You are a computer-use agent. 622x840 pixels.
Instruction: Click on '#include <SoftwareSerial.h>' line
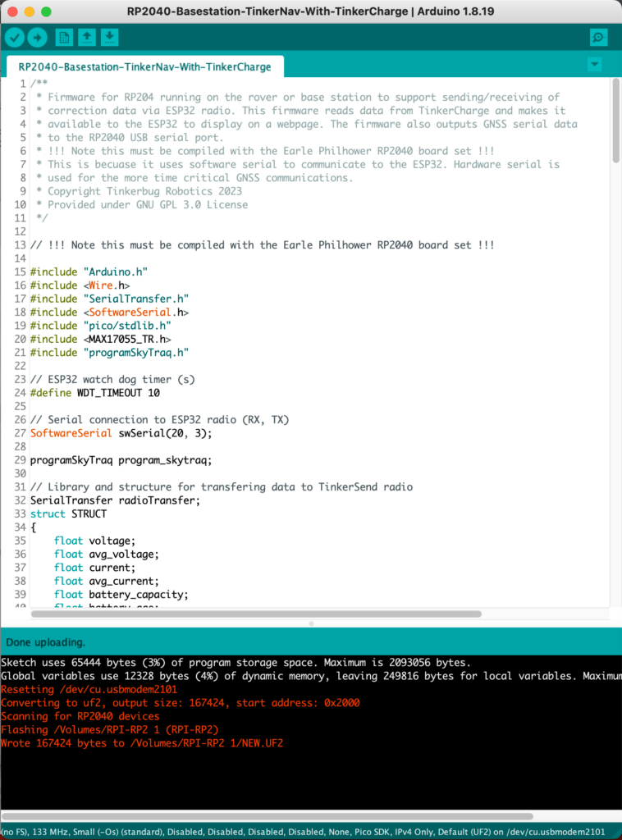pos(109,312)
